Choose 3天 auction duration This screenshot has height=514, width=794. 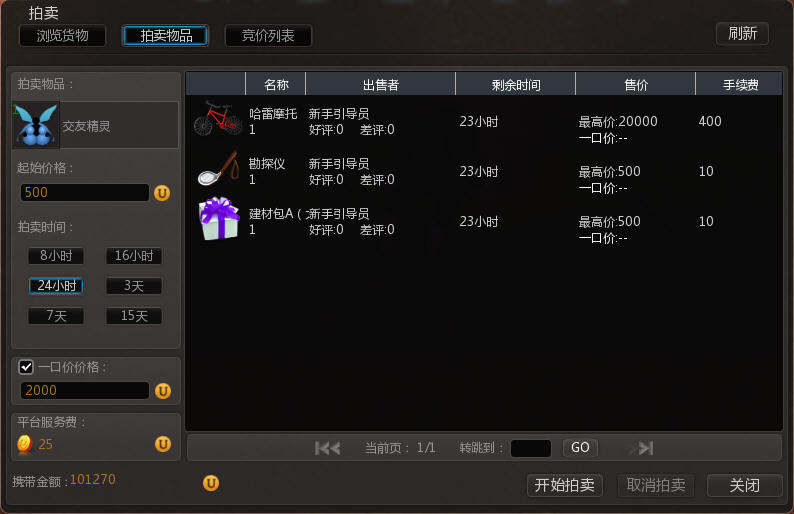[x=134, y=286]
